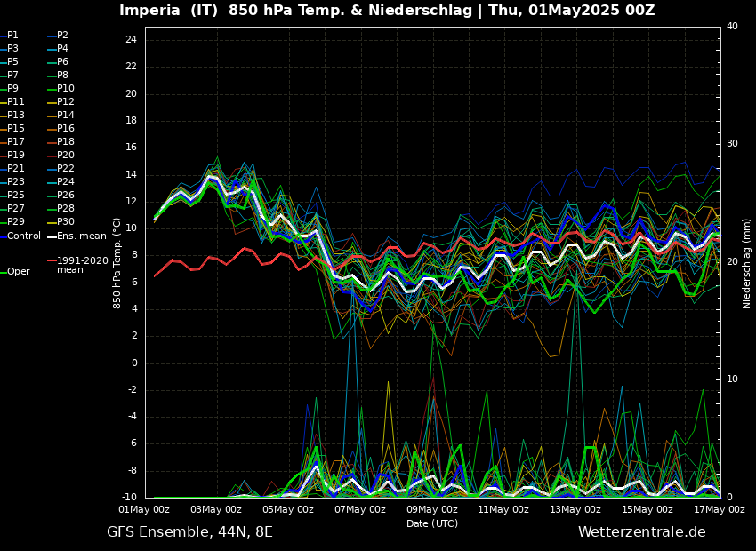Click the P30 legend label
The width and height of the screenshot is (756, 551).
pyautogui.click(x=65, y=222)
